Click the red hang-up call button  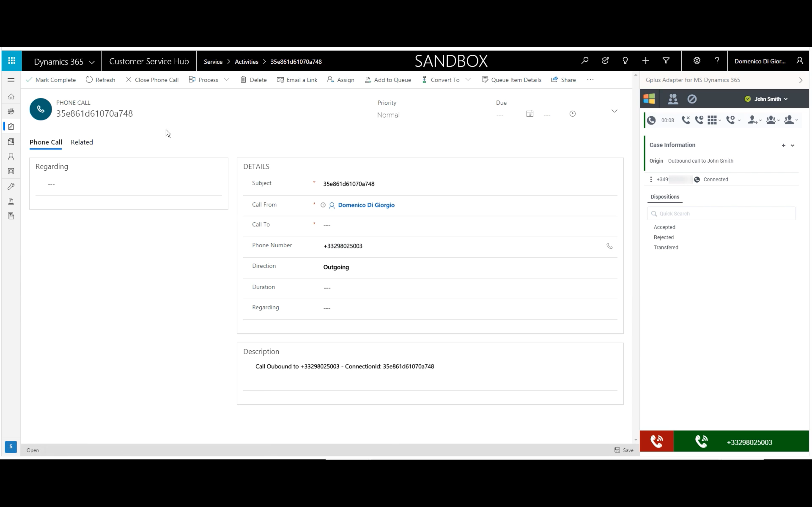tap(657, 441)
